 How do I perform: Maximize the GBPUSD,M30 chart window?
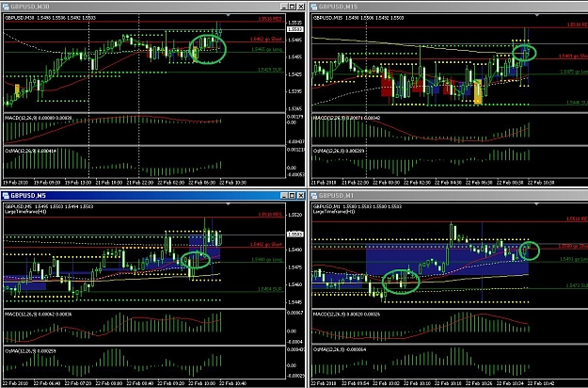(x=293, y=7)
